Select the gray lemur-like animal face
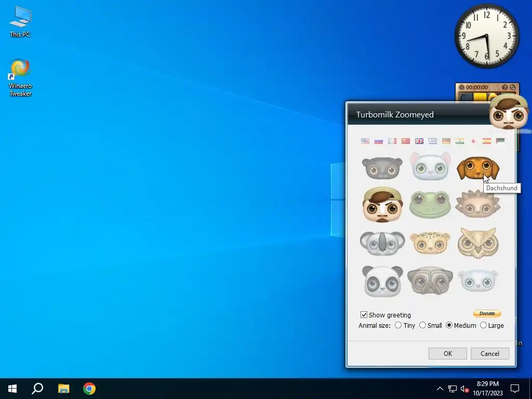Image resolution: width=532 pixels, height=399 pixels. pyautogui.click(x=382, y=168)
